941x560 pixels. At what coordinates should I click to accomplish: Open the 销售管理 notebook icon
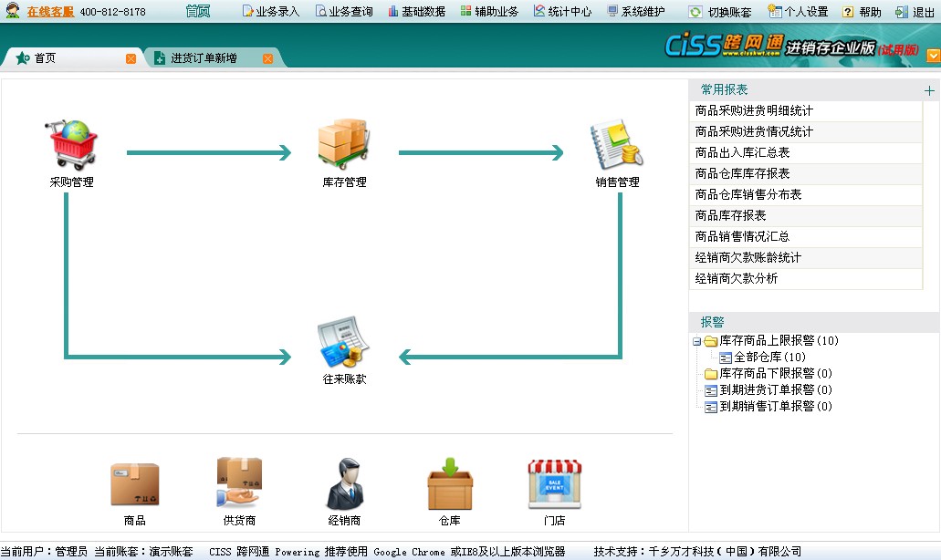[x=617, y=144]
